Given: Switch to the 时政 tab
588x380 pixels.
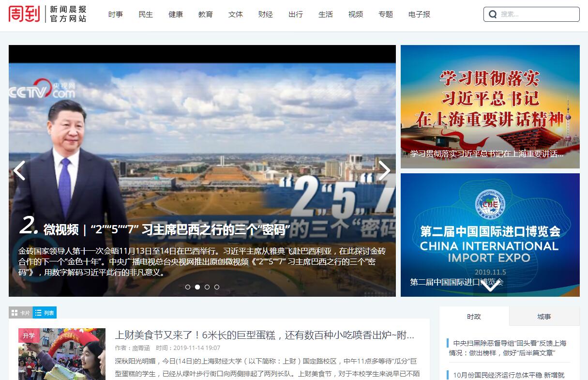Looking at the screenshot, I should click(x=474, y=317).
